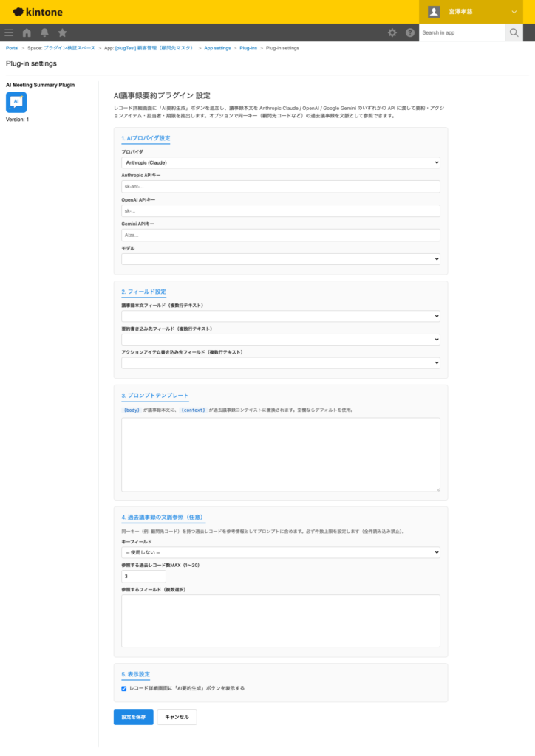Expand the 議事録本文フィールド dropdown
Image resolution: width=535 pixels, height=756 pixels.
281,316
